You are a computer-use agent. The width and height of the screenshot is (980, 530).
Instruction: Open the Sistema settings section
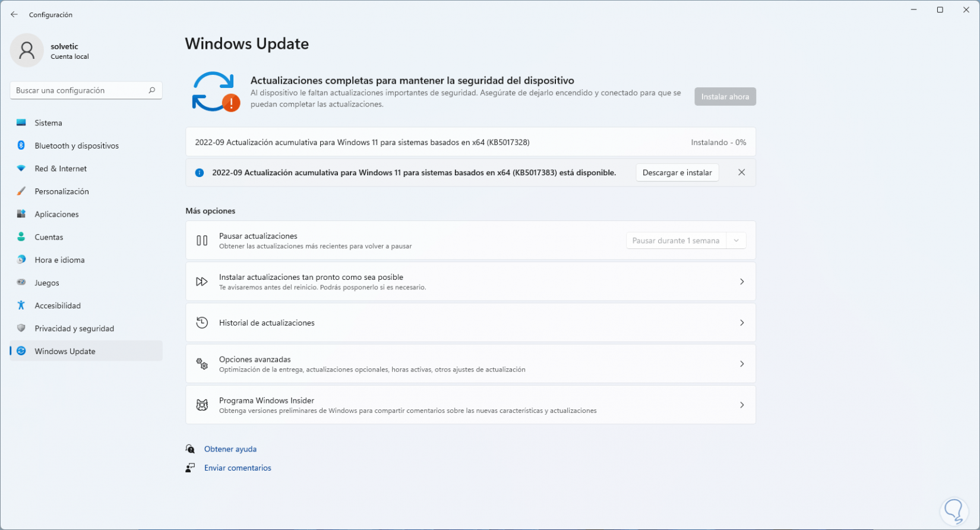(48, 123)
